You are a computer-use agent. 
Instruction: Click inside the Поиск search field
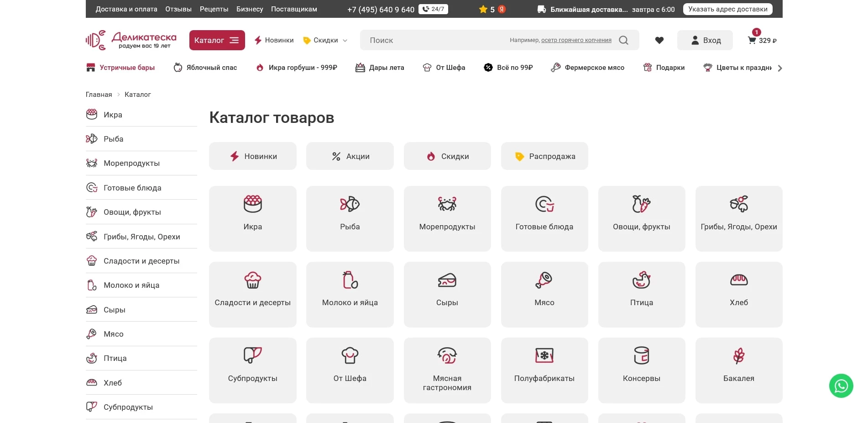(x=434, y=40)
